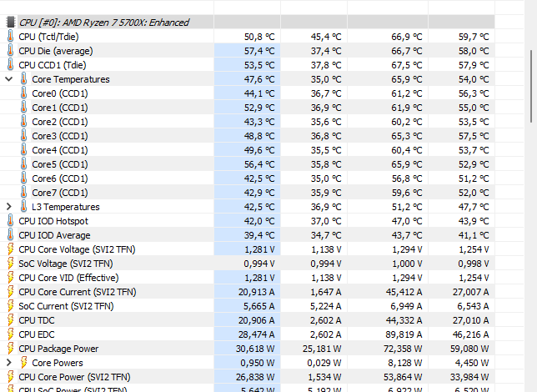Click the average value 0,998 V
This screenshot has height=392, width=537.
point(474,264)
